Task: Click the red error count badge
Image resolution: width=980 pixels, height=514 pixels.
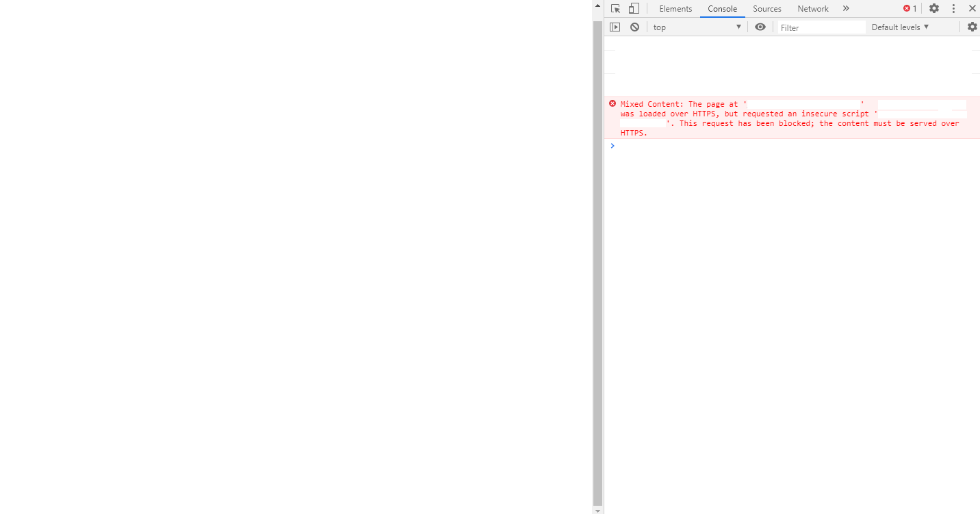Action: pos(910,9)
